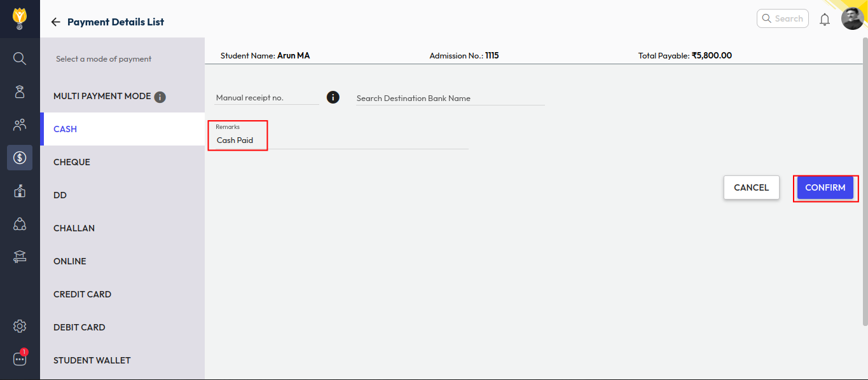Open the profile avatar in the top right
This screenshot has width=868, height=380.
(x=852, y=18)
